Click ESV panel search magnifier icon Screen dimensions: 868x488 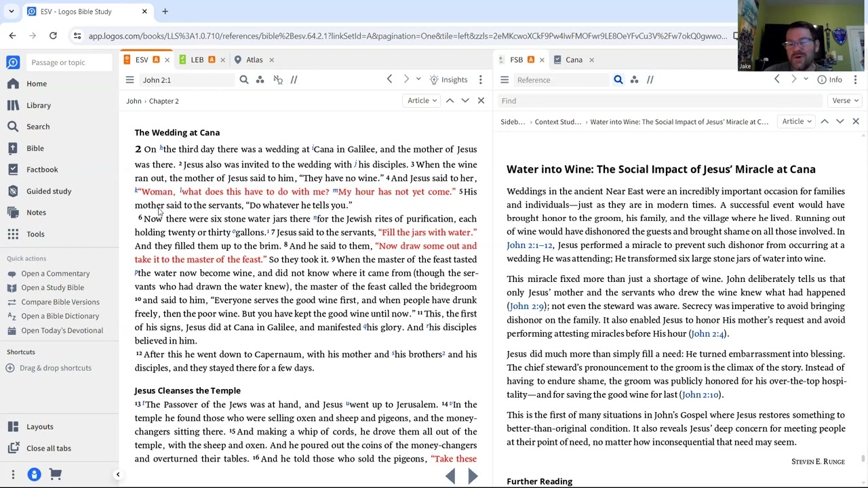pos(244,80)
